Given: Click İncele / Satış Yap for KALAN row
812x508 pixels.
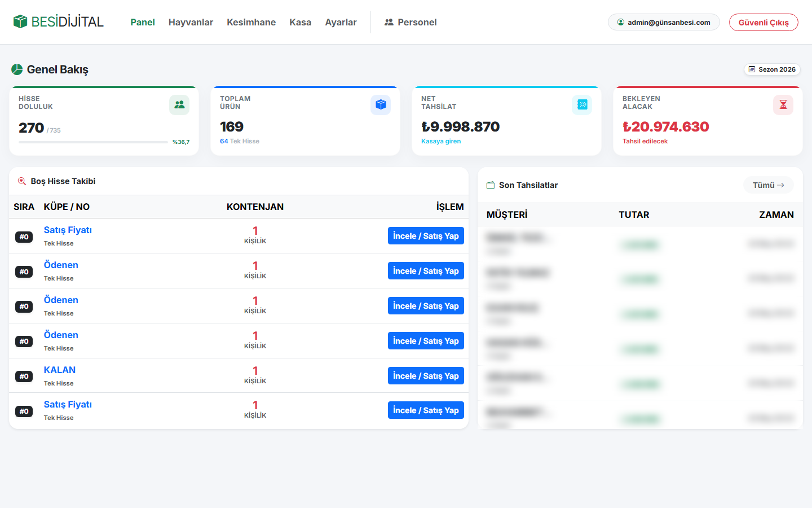Looking at the screenshot, I should 426,376.
